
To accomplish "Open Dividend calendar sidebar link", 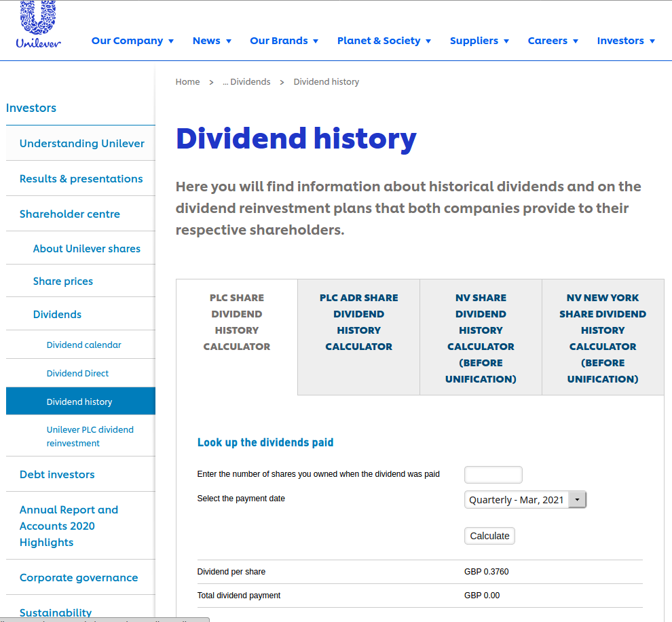I will (x=84, y=345).
